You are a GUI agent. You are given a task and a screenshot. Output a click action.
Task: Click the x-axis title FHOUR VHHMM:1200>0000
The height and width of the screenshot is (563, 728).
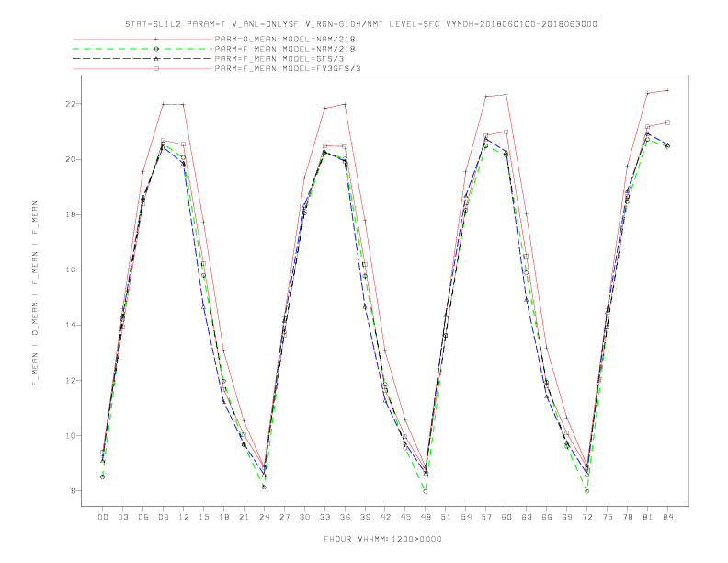(x=382, y=539)
